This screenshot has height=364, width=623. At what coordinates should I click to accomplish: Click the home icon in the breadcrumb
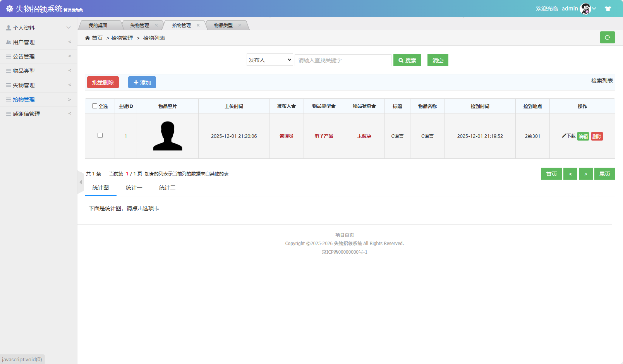click(x=88, y=38)
